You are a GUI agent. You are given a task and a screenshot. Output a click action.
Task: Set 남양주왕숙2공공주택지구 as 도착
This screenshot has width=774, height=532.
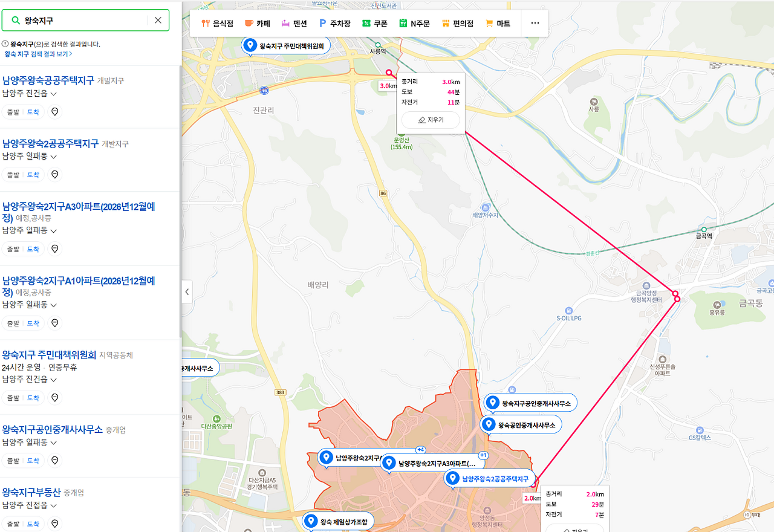[x=33, y=175]
